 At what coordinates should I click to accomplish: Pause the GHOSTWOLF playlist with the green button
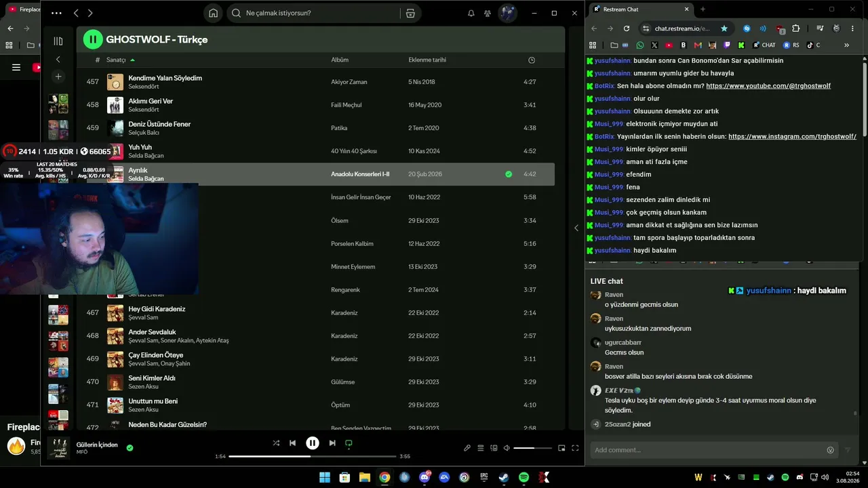[93, 39]
